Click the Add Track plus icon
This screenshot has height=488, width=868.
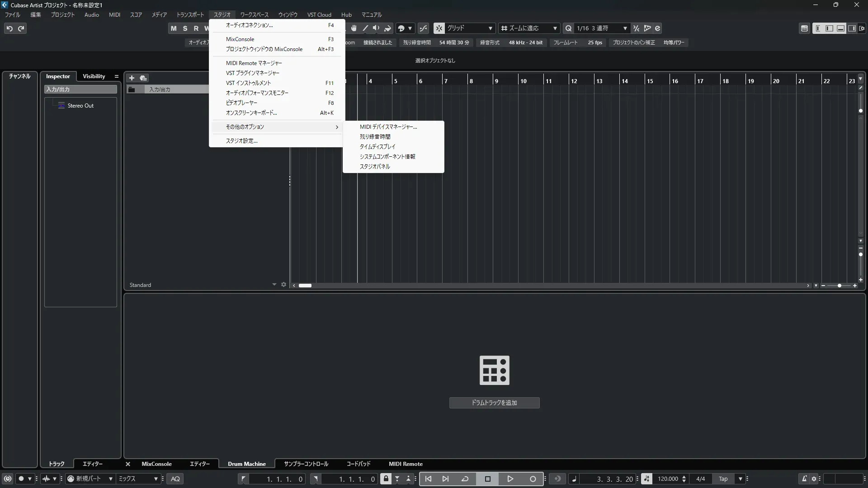click(x=132, y=78)
